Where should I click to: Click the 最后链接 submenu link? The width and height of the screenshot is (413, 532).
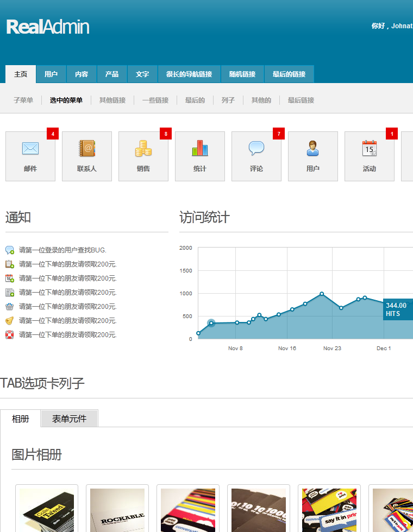(301, 100)
